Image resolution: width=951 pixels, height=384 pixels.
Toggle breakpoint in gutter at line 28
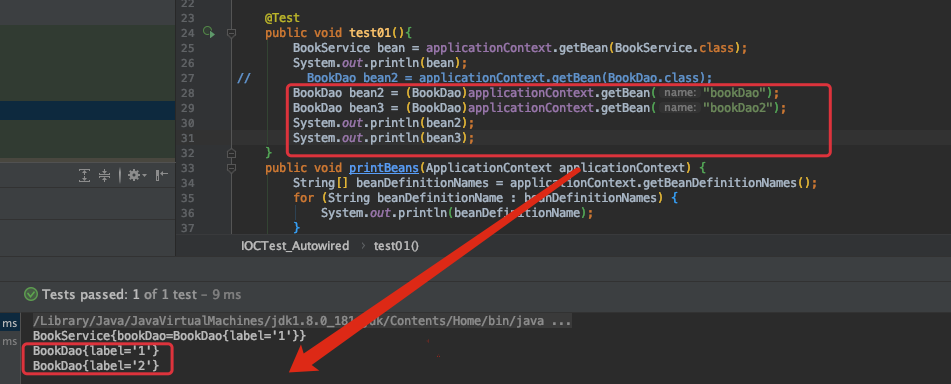(209, 93)
